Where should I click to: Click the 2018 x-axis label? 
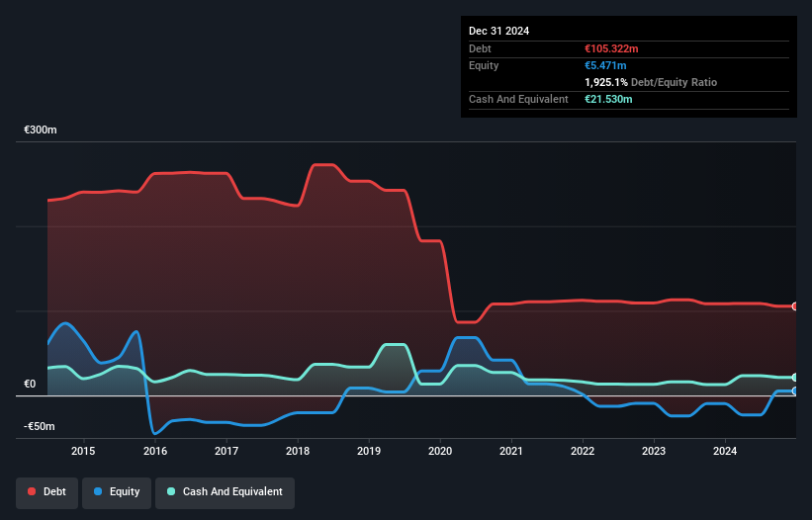click(x=298, y=451)
